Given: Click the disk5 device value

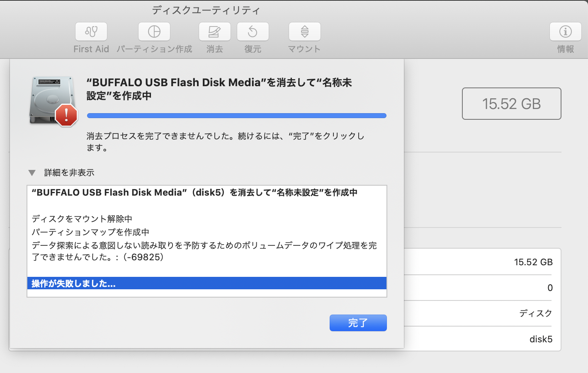Looking at the screenshot, I should (x=541, y=339).
